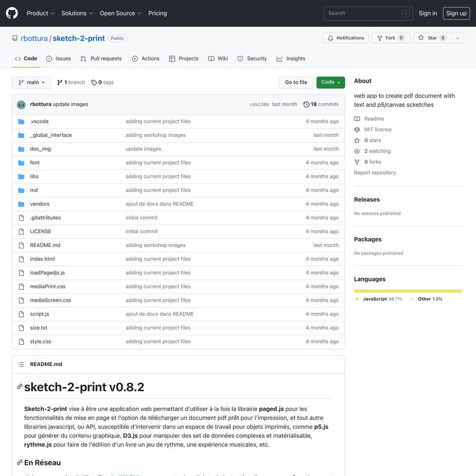Click the fork icon in the Fork button

click(x=379, y=38)
